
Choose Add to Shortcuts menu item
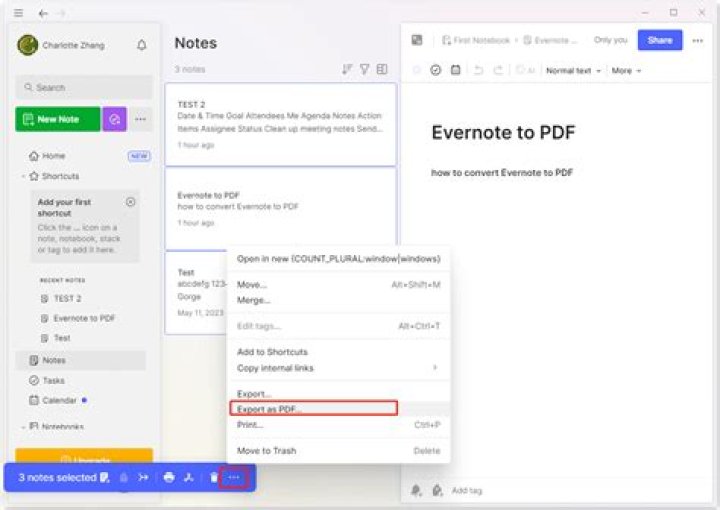(x=338, y=352)
